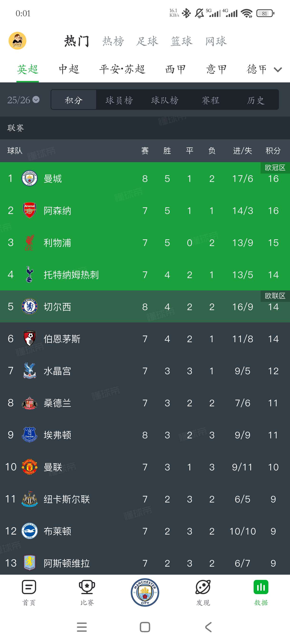Screen dimensions: 290x644
Task: Expand the league list chevron
Action: click(x=278, y=70)
